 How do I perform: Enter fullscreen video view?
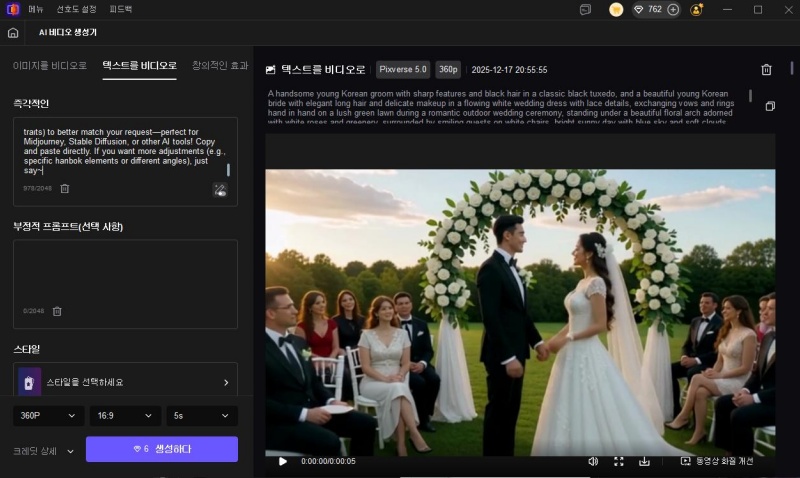[x=618, y=461]
